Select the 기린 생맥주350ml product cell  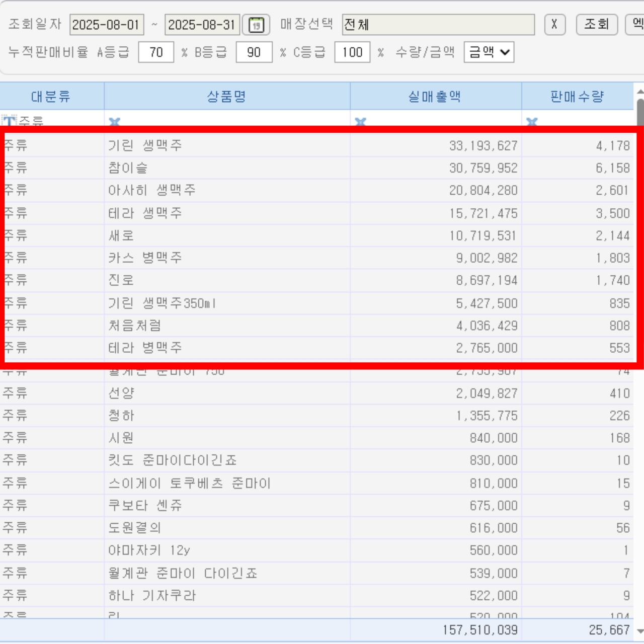click(x=227, y=303)
